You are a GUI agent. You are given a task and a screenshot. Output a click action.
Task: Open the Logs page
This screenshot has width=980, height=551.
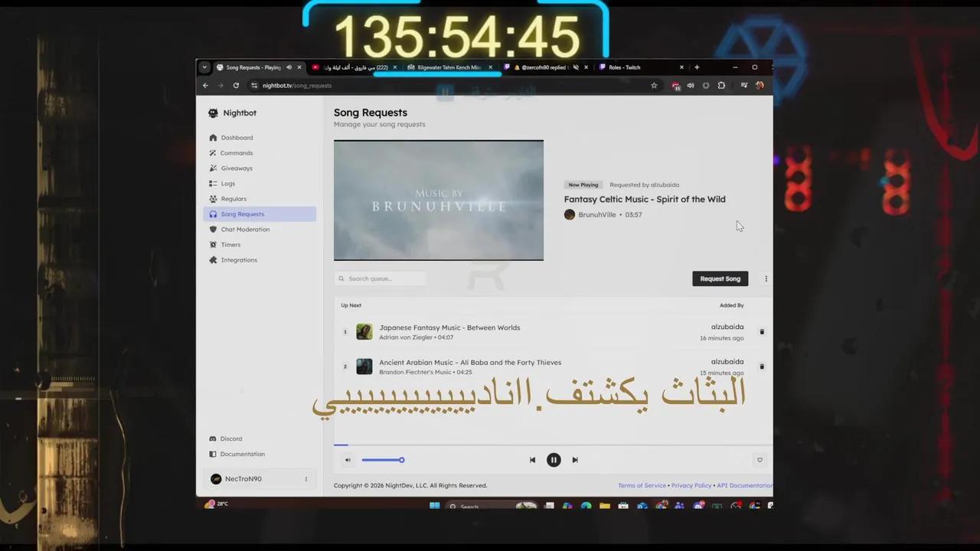pos(260,184)
